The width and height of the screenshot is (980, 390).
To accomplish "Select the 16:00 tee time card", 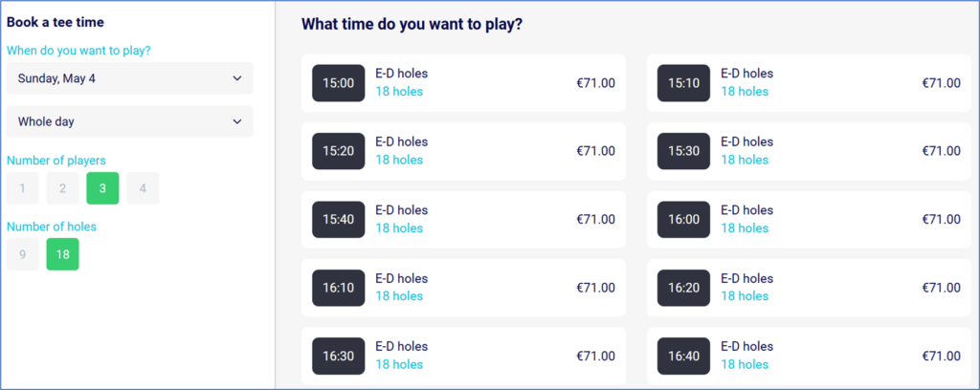I will [x=809, y=220].
